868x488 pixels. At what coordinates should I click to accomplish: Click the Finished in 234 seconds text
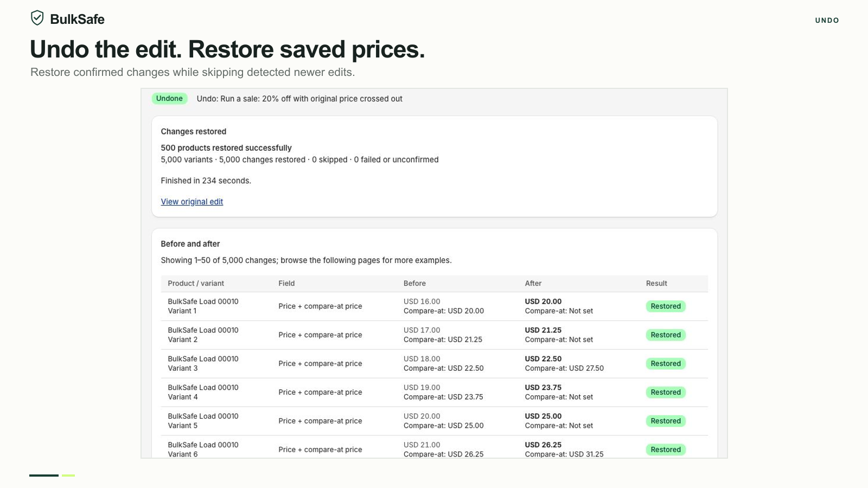pos(206,181)
